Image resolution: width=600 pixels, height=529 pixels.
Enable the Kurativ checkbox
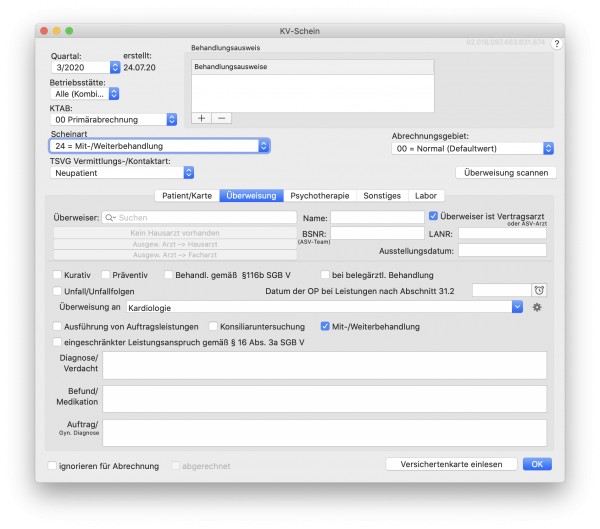coord(57,275)
